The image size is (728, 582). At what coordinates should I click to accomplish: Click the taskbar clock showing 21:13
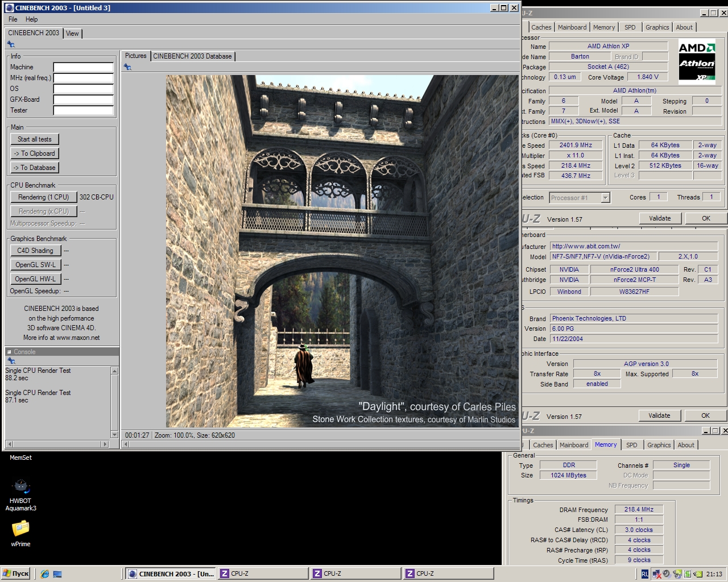(x=714, y=574)
